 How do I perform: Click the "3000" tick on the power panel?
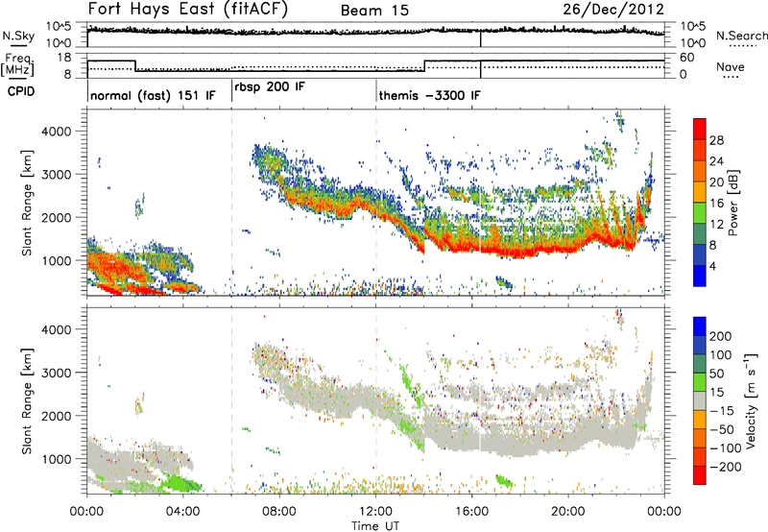(56, 175)
